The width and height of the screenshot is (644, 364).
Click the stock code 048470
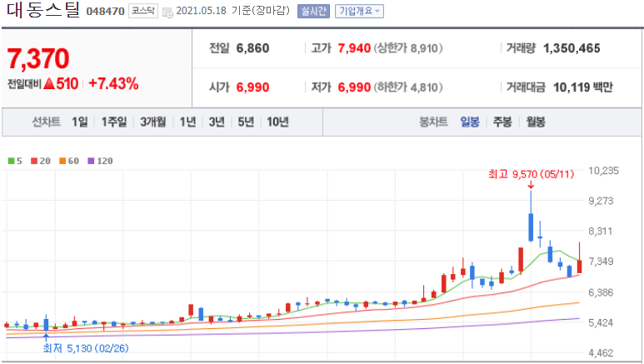click(x=106, y=12)
